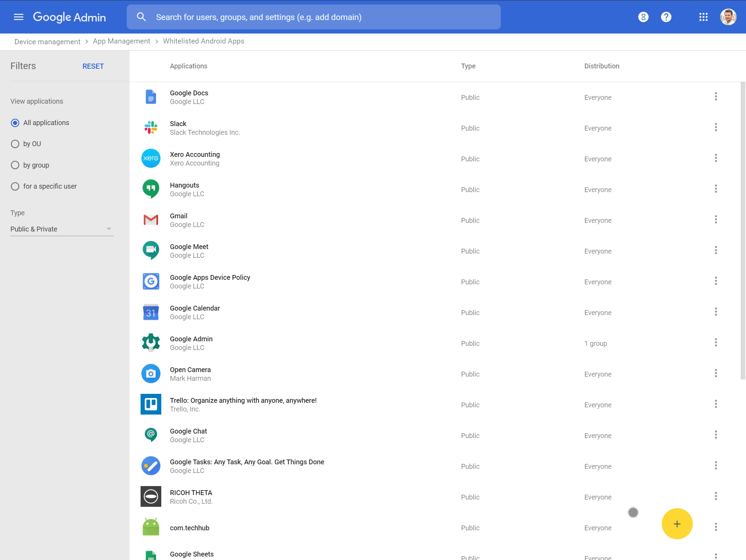This screenshot has height=560, width=746.
Task: Click the Distribution column header
Action: [602, 66]
